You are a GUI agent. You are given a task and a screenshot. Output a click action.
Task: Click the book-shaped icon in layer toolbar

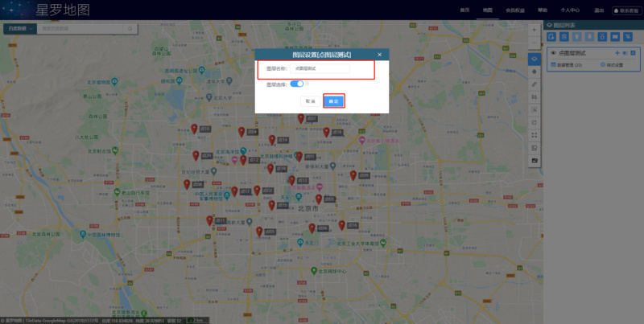point(615,37)
